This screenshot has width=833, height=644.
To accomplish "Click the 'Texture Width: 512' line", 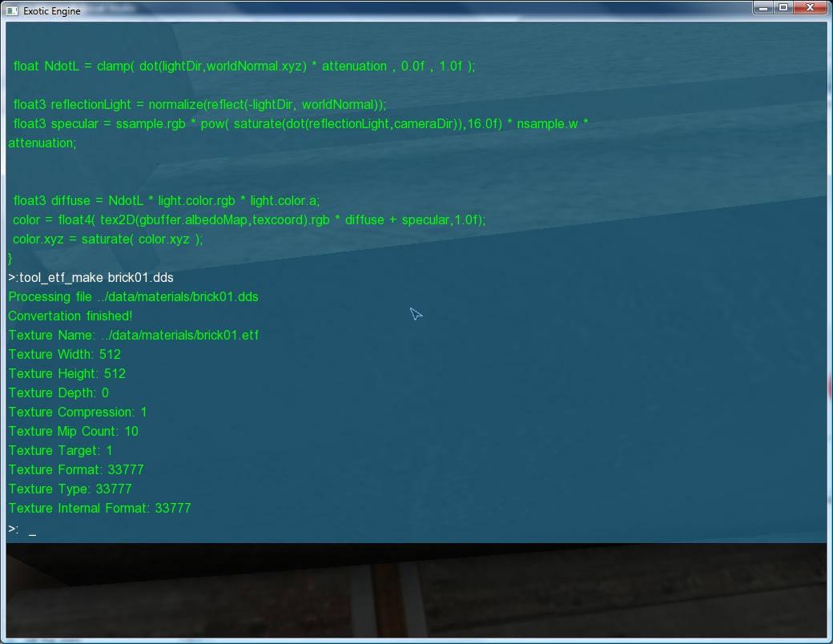I will tap(65, 354).
